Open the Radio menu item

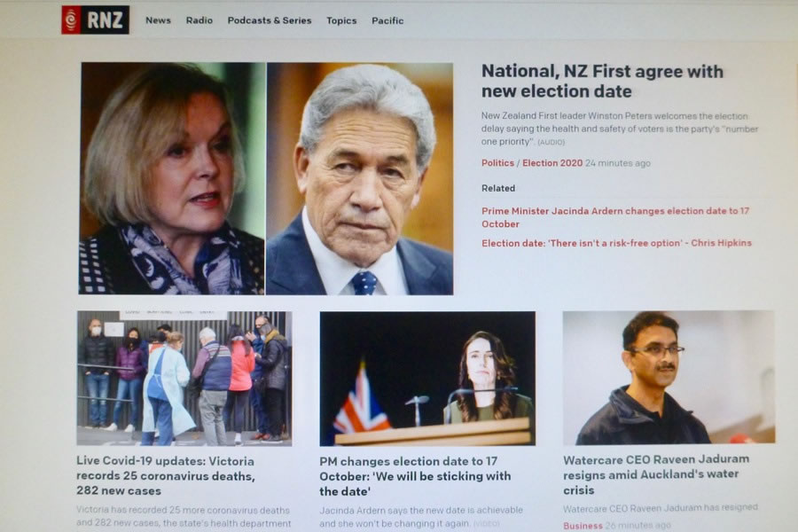199,20
